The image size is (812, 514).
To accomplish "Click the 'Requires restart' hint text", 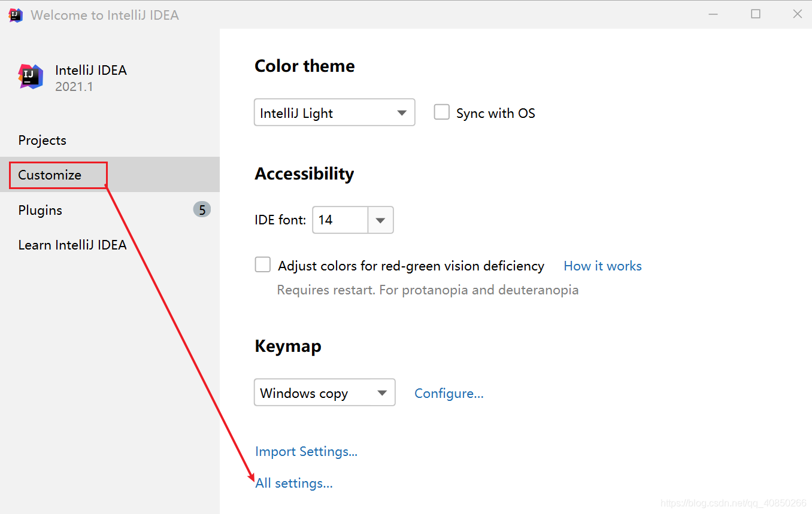I will pyautogui.click(x=428, y=290).
